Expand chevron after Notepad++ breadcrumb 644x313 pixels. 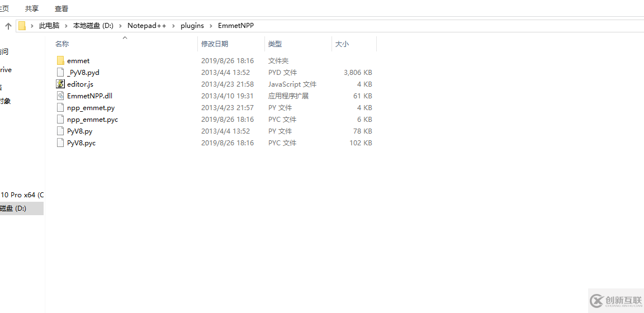click(x=173, y=26)
